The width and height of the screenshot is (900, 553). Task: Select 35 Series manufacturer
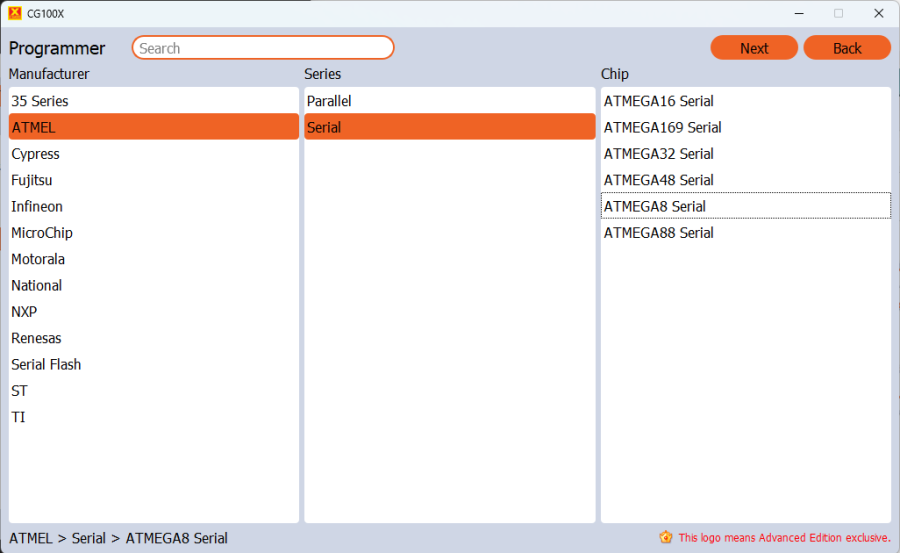[40, 101]
